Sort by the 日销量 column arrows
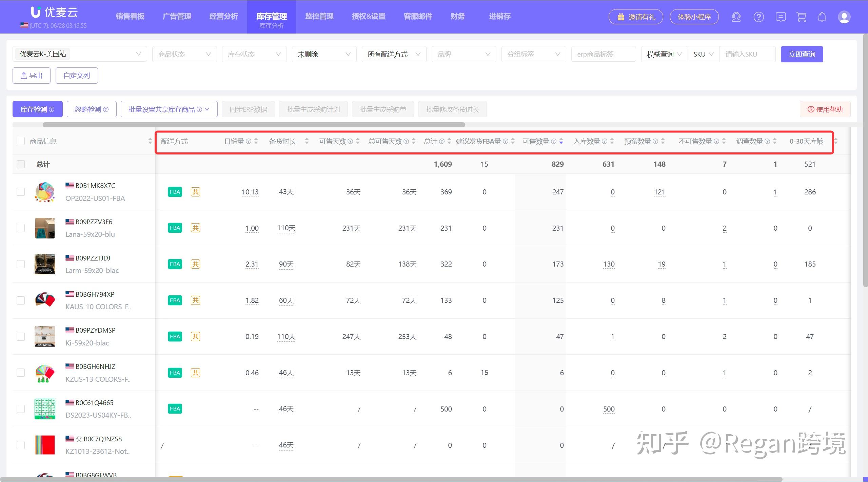The width and height of the screenshot is (868, 482). click(256, 141)
